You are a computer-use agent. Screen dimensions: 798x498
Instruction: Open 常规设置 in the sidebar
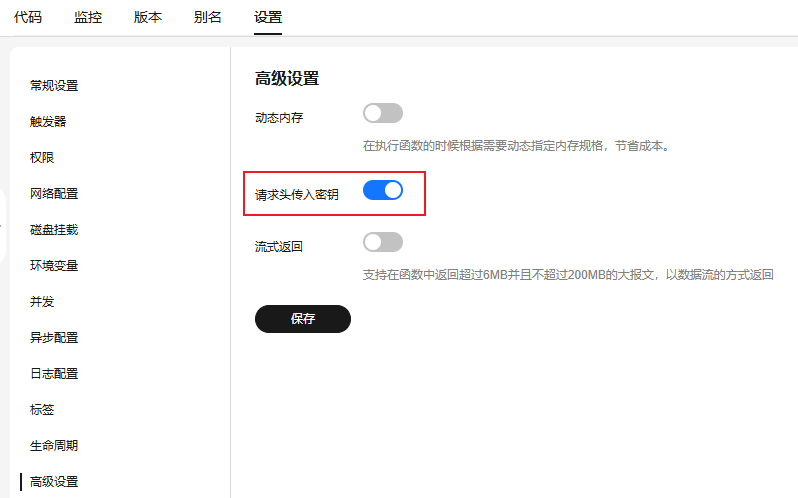(x=54, y=86)
